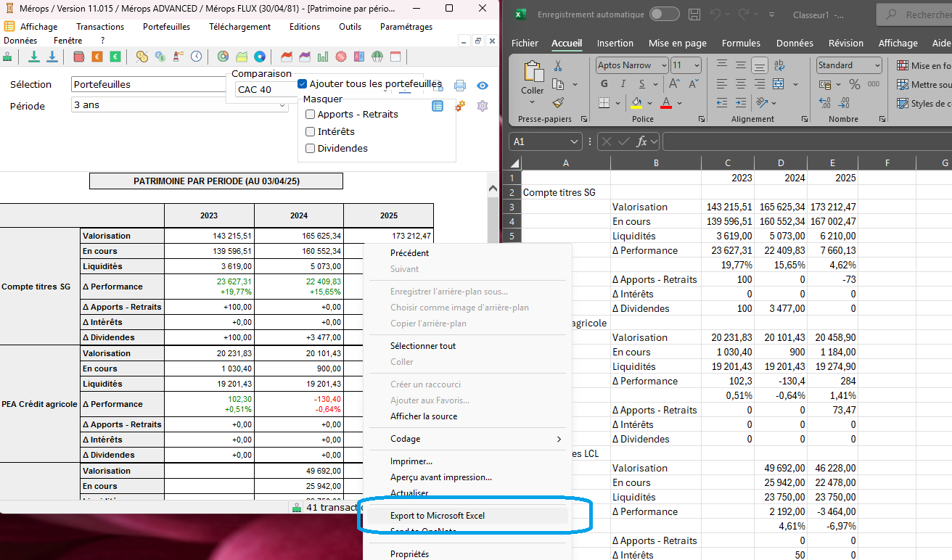Click the green euro icon in Mérops toolbar

115,57
